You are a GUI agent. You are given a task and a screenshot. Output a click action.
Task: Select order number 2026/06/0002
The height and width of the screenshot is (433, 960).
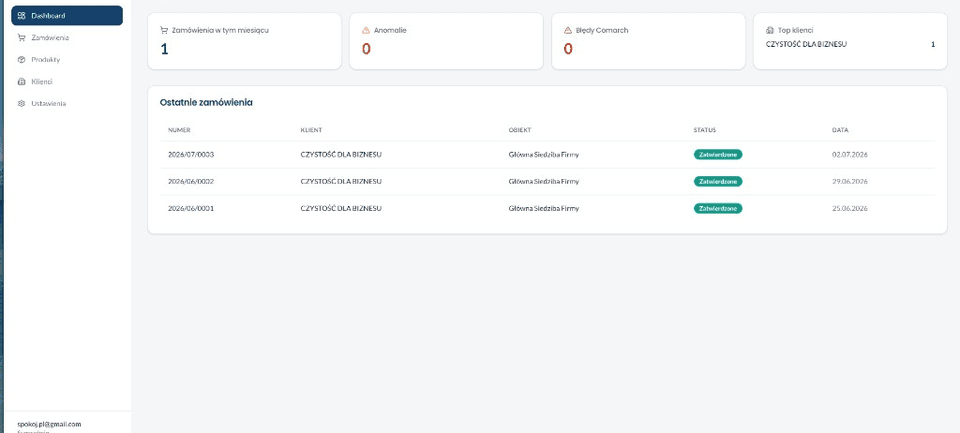[191, 182]
